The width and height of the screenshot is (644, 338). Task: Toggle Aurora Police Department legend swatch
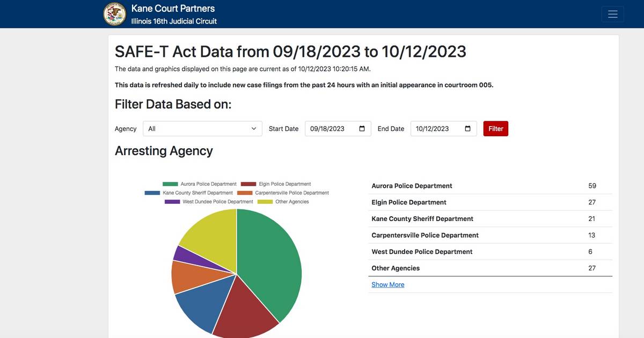(x=170, y=184)
